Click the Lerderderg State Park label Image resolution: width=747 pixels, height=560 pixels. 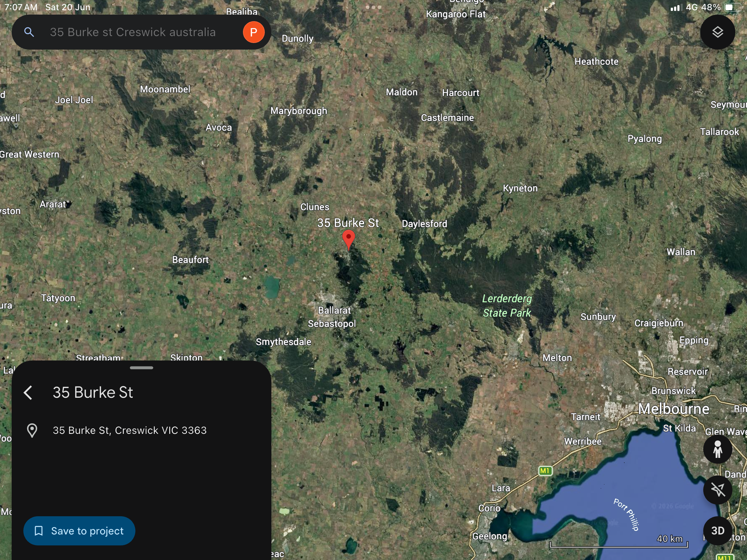pos(507,306)
